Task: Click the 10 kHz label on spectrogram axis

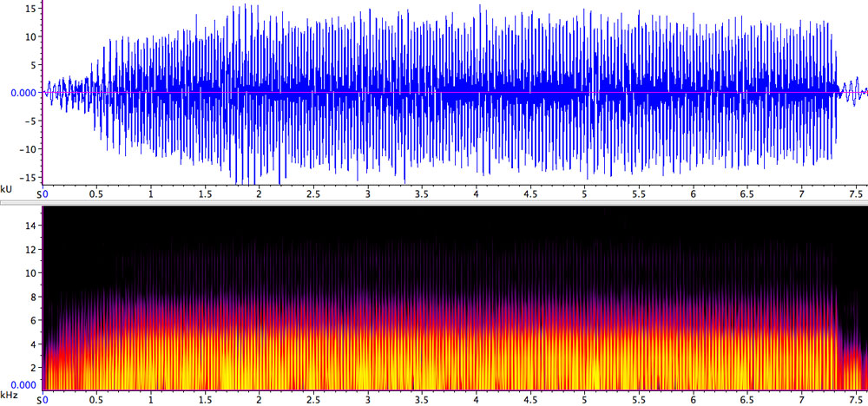Action: click(x=30, y=273)
